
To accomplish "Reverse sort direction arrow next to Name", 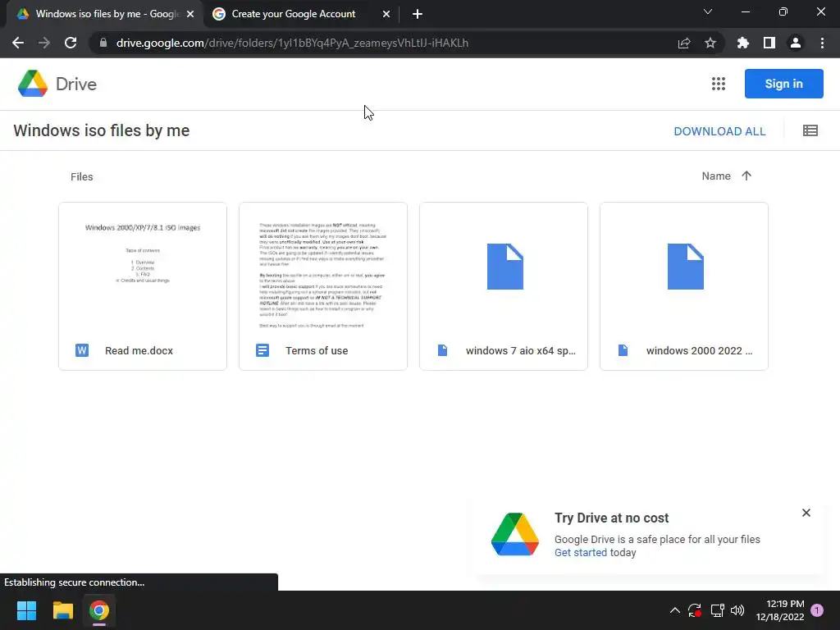I will tap(746, 176).
